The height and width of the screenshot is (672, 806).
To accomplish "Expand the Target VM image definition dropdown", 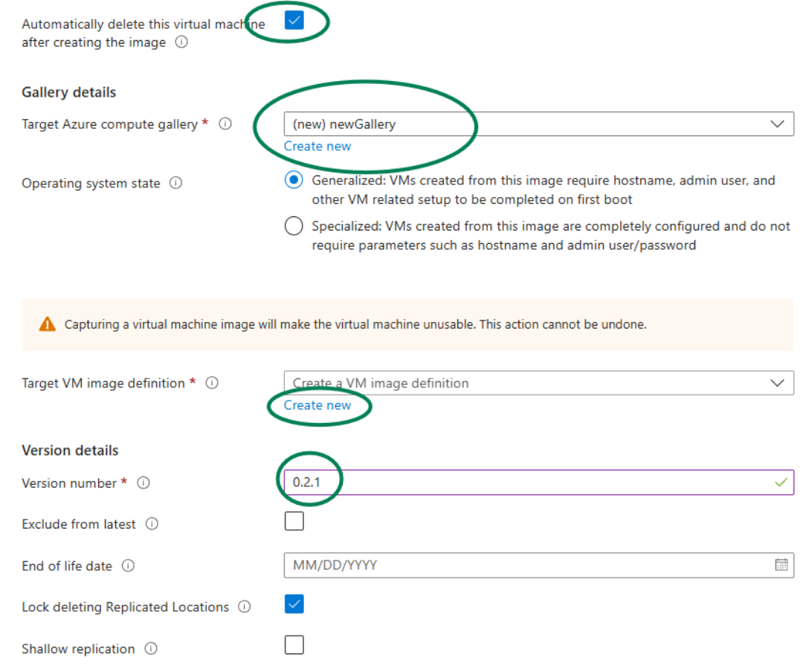I will 777,383.
